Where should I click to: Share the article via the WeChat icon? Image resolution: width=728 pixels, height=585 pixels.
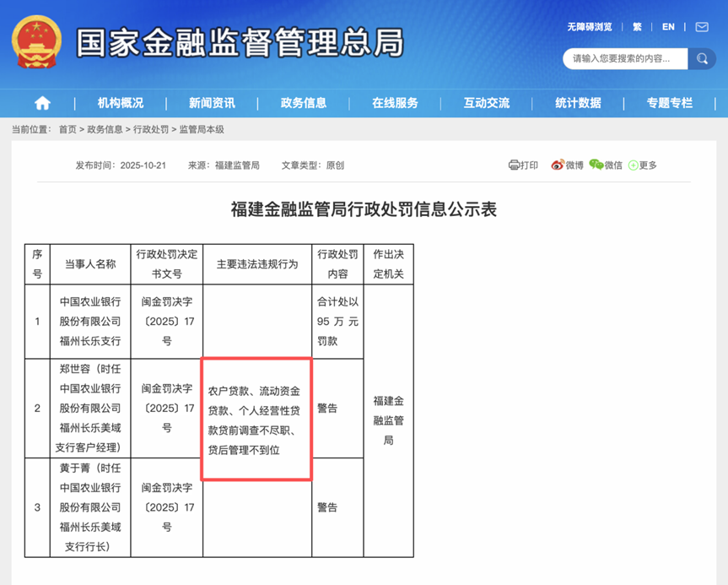coord(595,165)
